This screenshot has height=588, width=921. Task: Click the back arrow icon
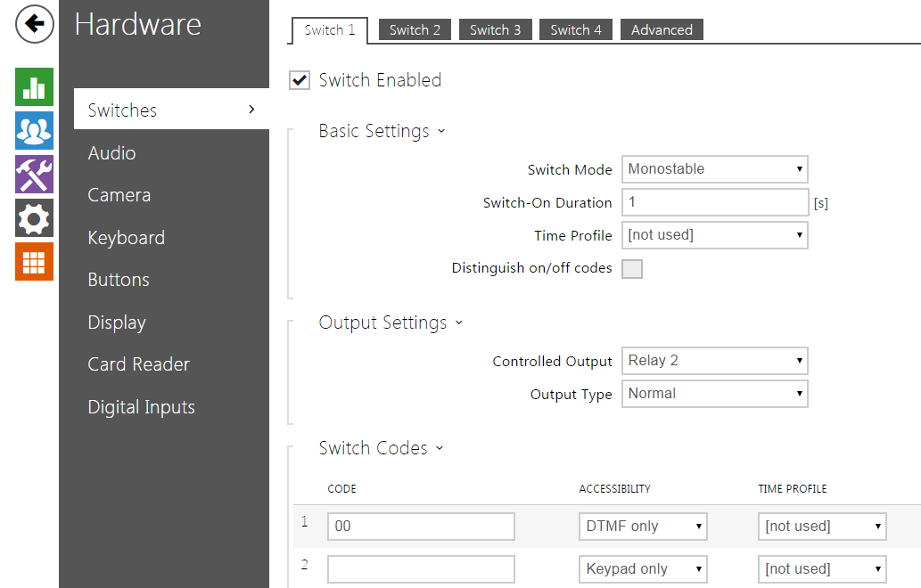pos(35,24)
